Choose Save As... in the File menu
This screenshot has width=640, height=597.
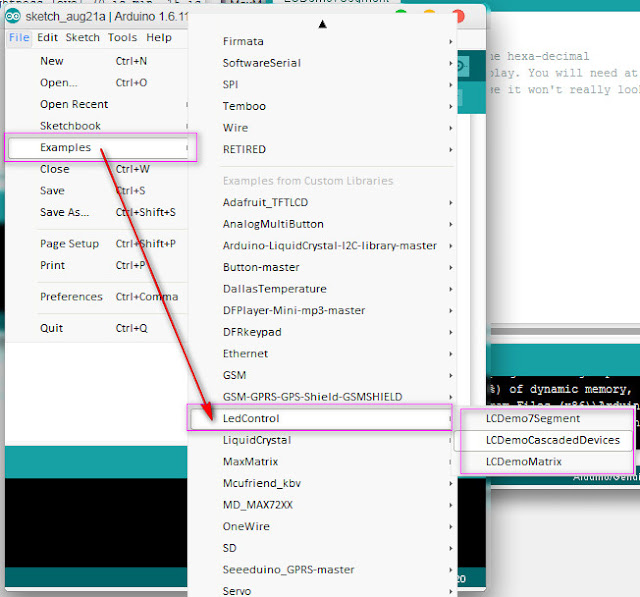(97, 212)
